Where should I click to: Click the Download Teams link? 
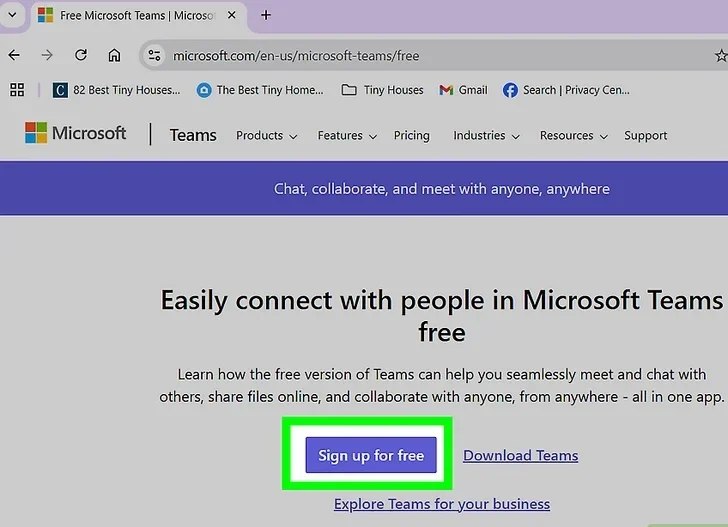point(520,455)
